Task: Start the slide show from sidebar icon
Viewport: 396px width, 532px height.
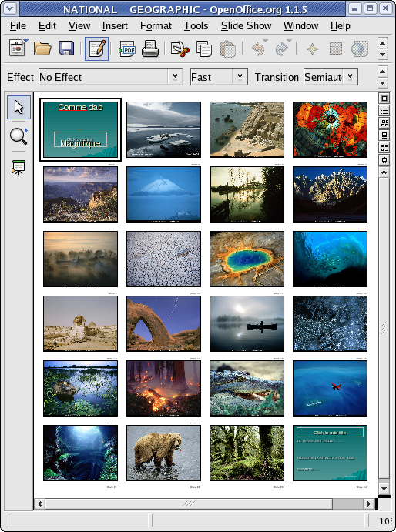Action: 18,167
